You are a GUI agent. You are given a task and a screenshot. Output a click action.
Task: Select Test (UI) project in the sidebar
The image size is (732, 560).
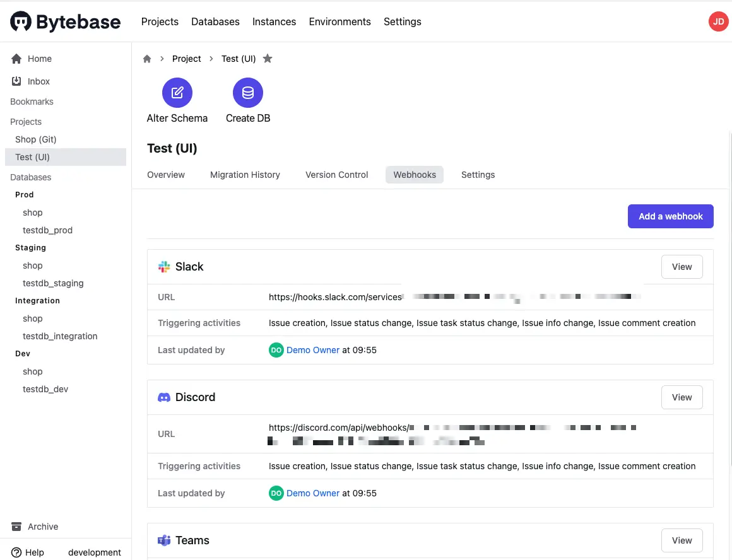pos(66,157)
